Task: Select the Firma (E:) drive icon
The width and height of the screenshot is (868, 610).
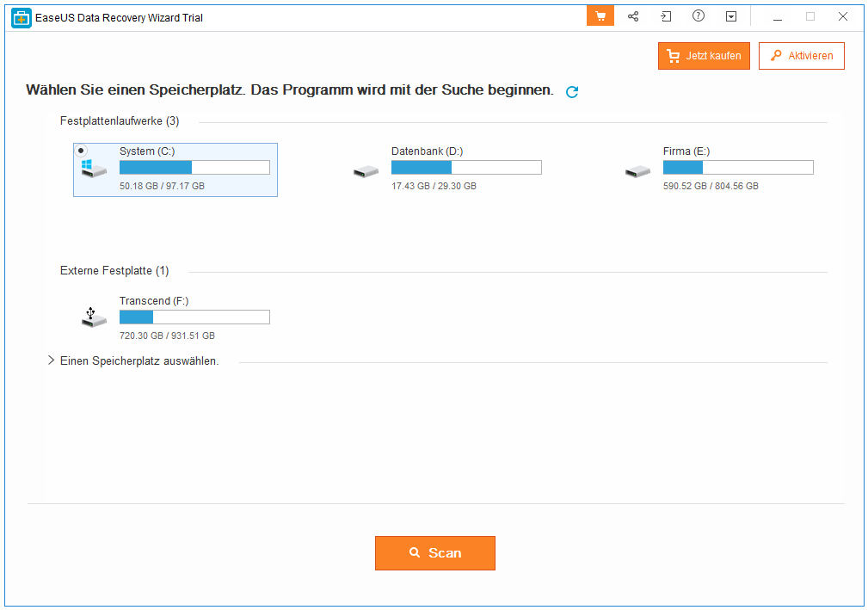Action: pos(637,171)
